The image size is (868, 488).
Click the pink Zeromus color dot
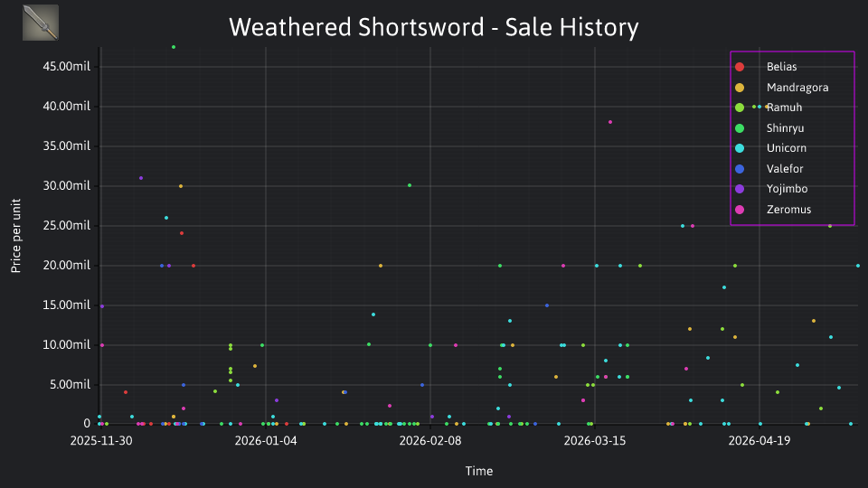tap(740, 210)
